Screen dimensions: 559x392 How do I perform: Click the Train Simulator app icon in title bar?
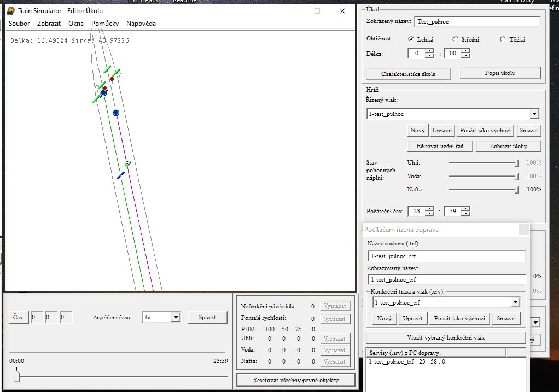11,11
